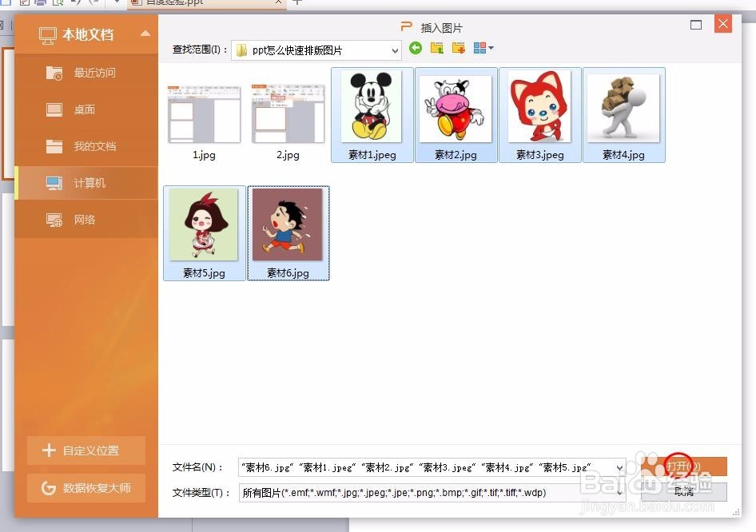Select 计算机 in the sidebar
The width and height of the screenshot is (756, 532).
pyautogui.click(x=86, y=183)
